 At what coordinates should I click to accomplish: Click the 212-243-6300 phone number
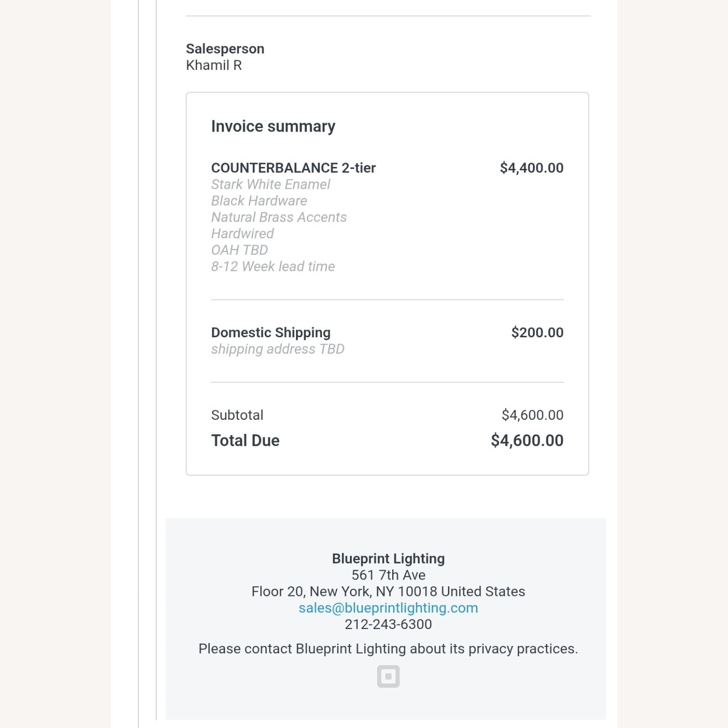click(388, 624)
